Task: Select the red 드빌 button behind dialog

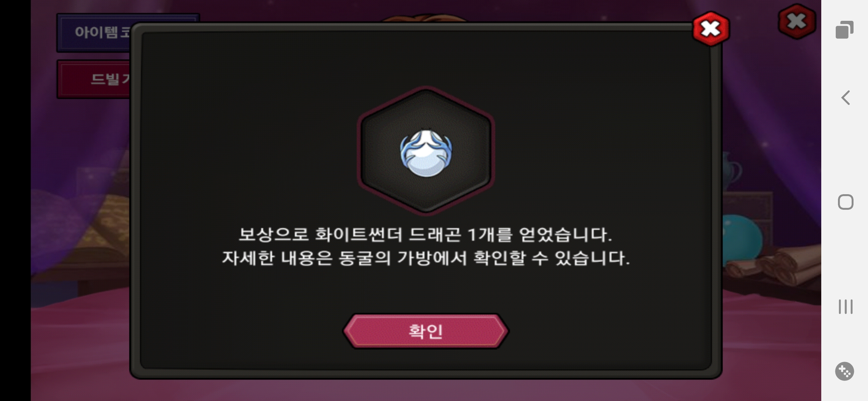Action: (95, 79)
